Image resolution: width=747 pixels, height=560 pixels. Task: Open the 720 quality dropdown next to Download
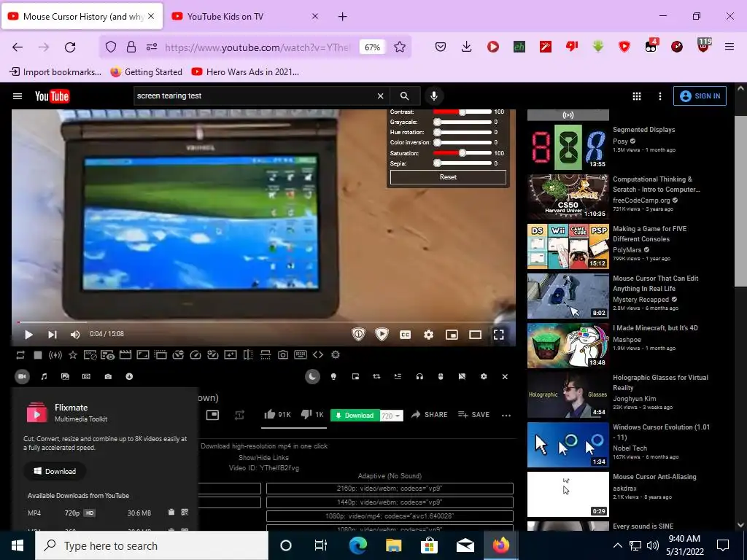coord(391,416)
